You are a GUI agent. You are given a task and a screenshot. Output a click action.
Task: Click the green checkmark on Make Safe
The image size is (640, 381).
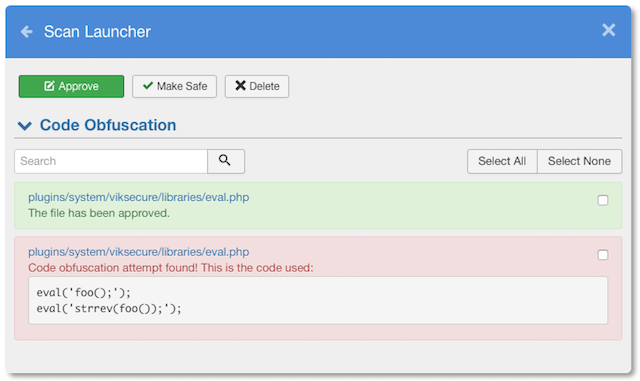148,86
